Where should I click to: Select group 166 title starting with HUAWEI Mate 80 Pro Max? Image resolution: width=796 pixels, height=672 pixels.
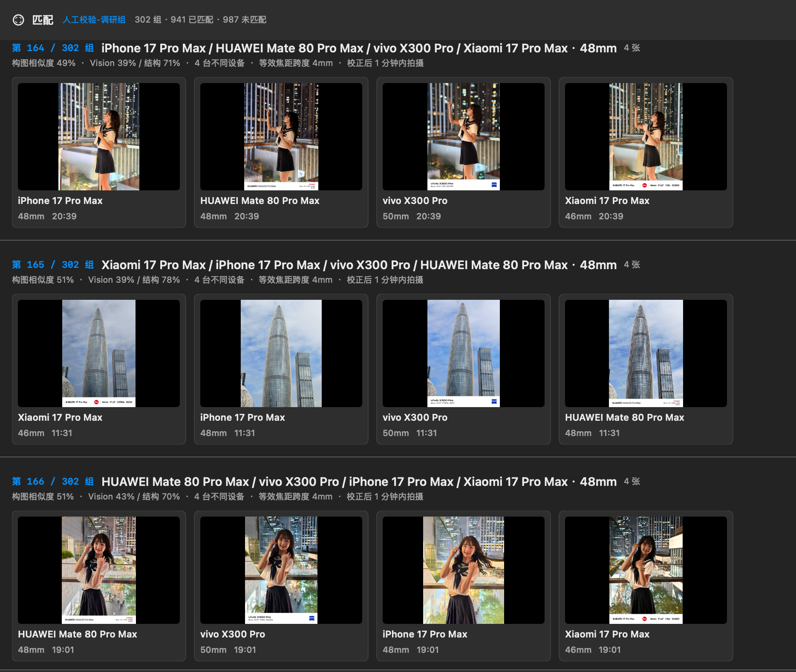(359, 482)
